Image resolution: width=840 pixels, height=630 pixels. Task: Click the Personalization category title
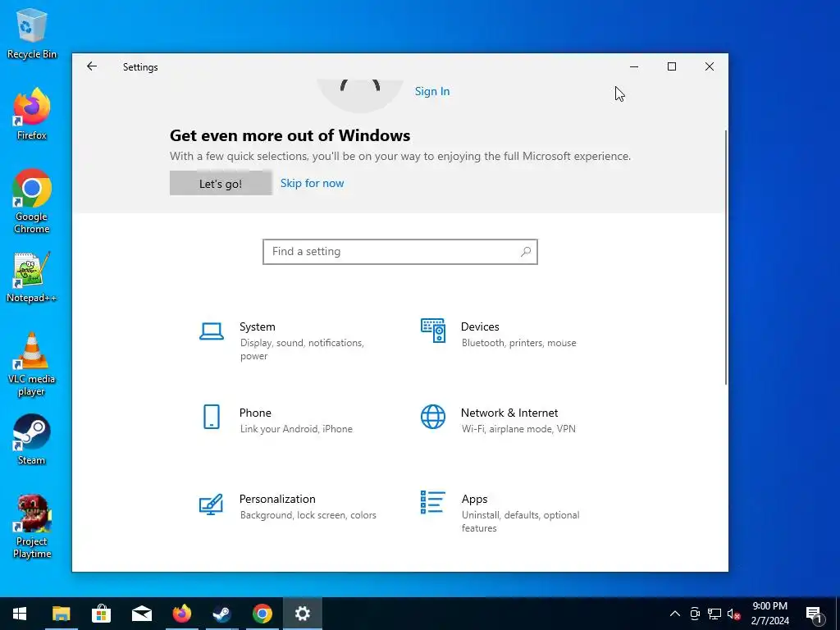click(277, 500)
